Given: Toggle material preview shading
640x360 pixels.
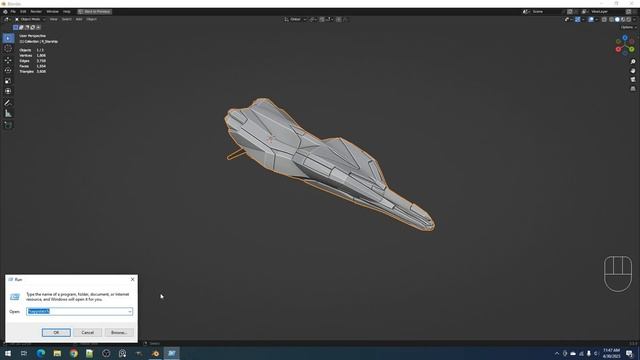Looking at the screenshot, I should point(623,19).
